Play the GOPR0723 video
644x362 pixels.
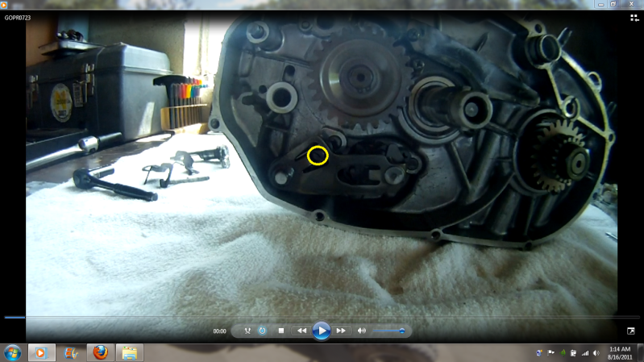(321, 331)
